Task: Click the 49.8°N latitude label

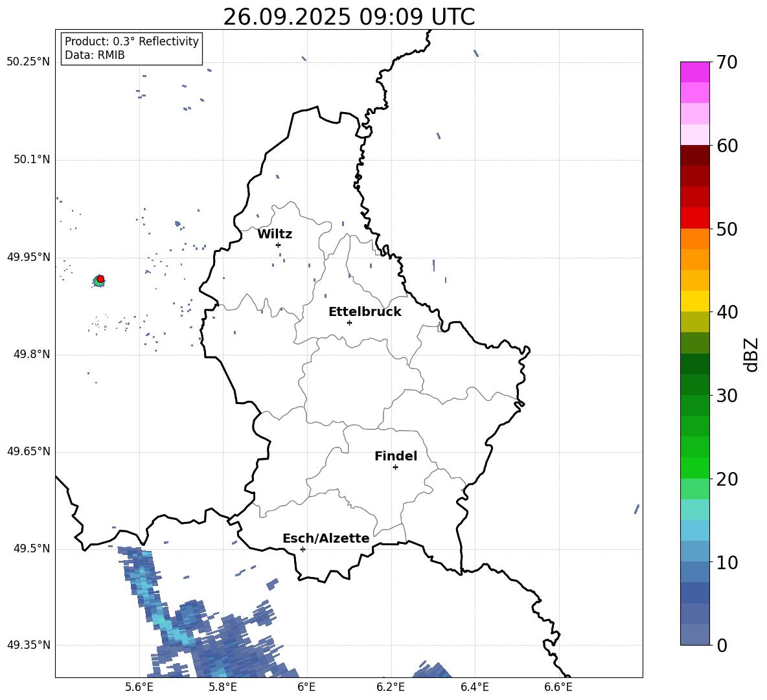Action: [31, 354]
